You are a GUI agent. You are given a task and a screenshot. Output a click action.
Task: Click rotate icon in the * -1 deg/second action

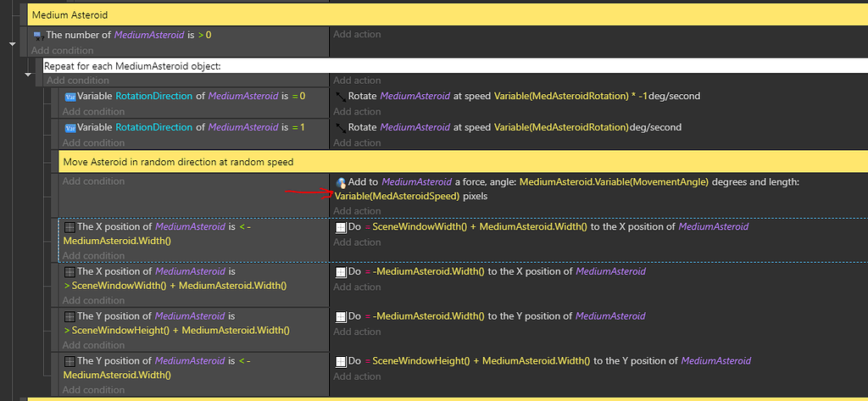pos(341,97)
